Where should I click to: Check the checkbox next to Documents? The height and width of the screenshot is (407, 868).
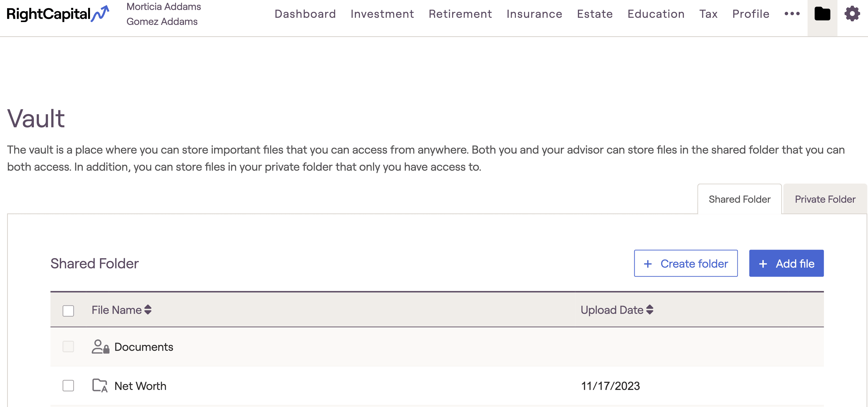point(68,347)
